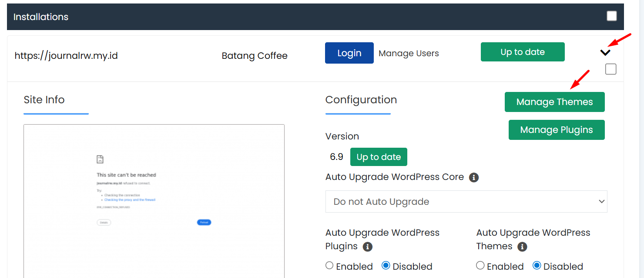Open the https://journalrw.my.id site URL
The width and height of the screenshot is (644, 278).
coord(66,56)
